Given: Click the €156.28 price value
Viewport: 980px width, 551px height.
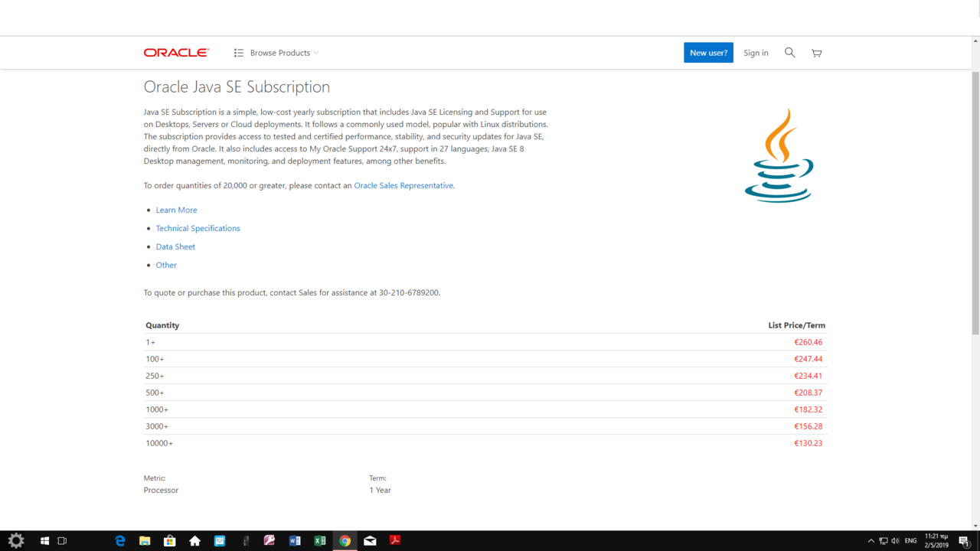Looking at the screenshot, I should [x=808, y=426].
